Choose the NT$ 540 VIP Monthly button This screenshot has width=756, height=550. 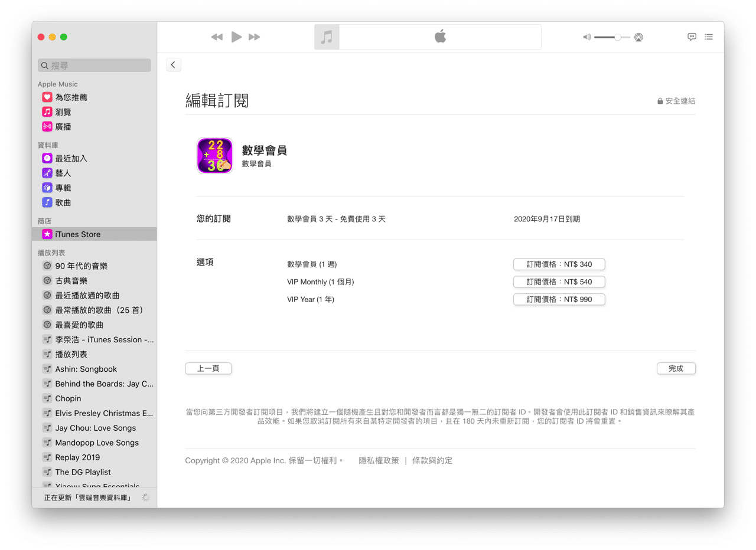point(559,282)
